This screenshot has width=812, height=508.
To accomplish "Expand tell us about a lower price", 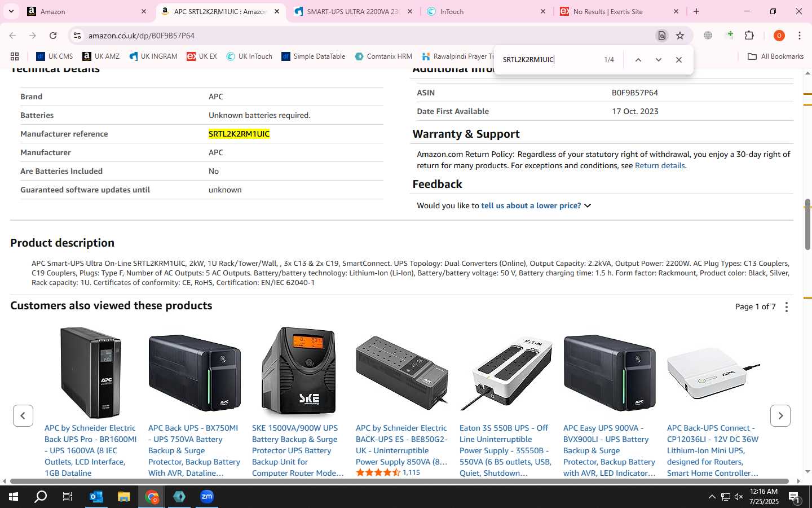I will 536,206.
